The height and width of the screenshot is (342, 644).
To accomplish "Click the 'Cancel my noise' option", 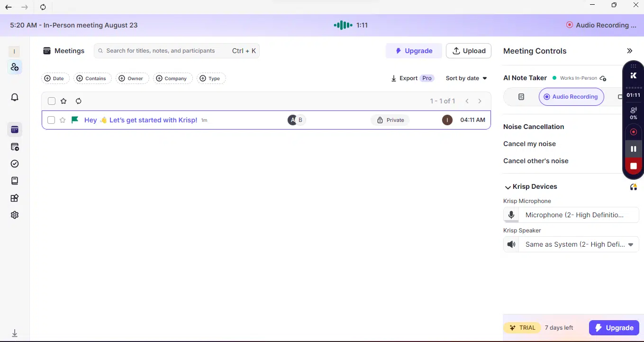I will pyautogui.click(x=529, y=144).
